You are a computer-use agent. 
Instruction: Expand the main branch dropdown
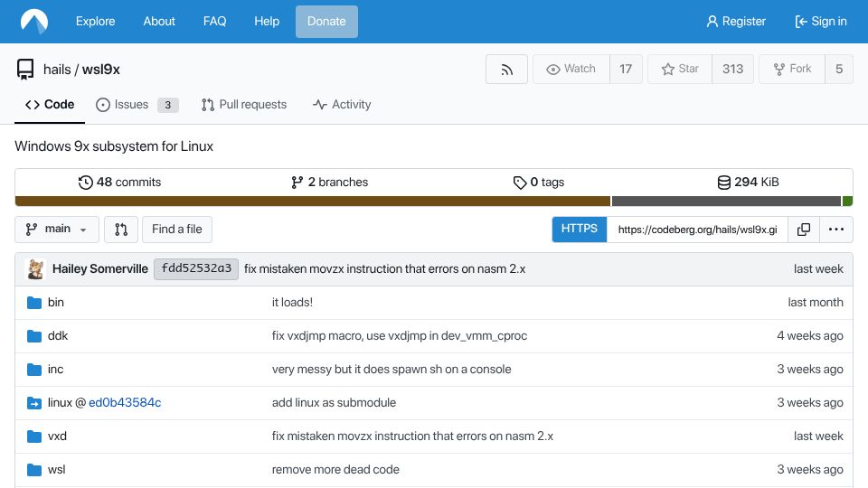(x=56, y=229)
